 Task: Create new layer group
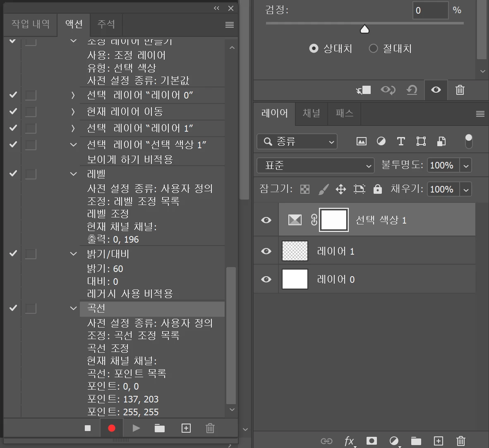[416, 441]
